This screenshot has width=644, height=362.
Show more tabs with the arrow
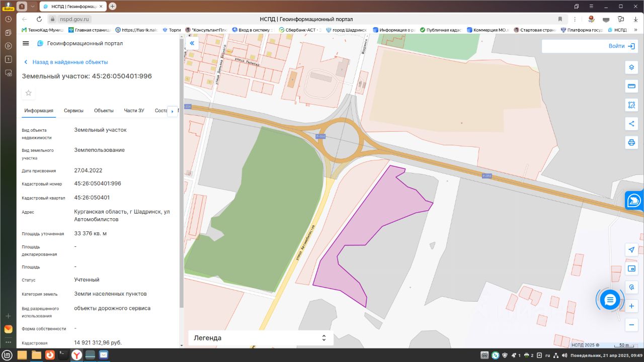coord(173,111)
